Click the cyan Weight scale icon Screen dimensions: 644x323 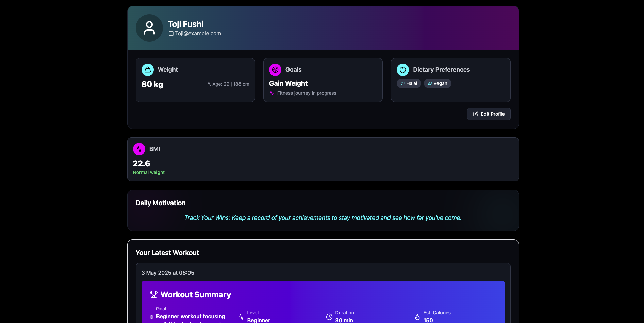[147, 70]
